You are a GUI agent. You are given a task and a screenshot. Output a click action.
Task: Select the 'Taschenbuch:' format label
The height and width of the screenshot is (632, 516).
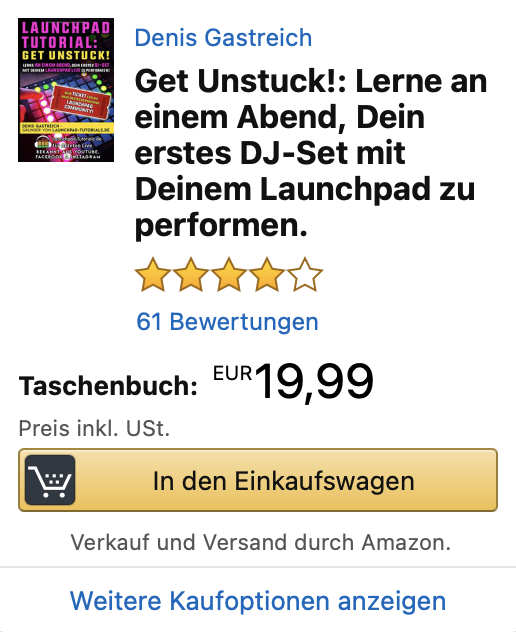pyautogui.click(x=108, y=386)
